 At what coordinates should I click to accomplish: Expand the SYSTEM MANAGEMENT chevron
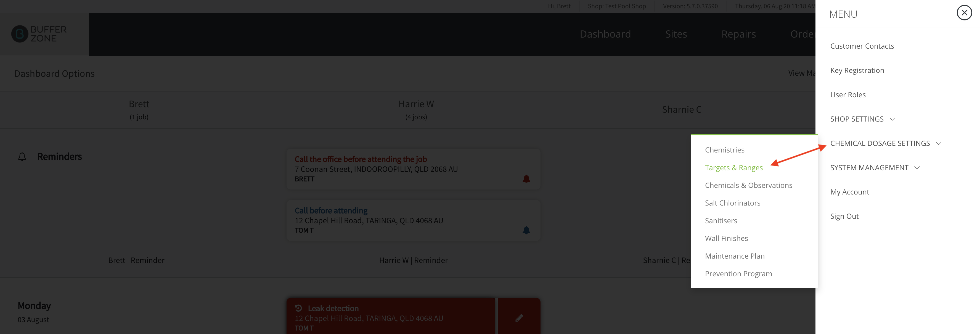pyautogui.click(x=917, y=168)
